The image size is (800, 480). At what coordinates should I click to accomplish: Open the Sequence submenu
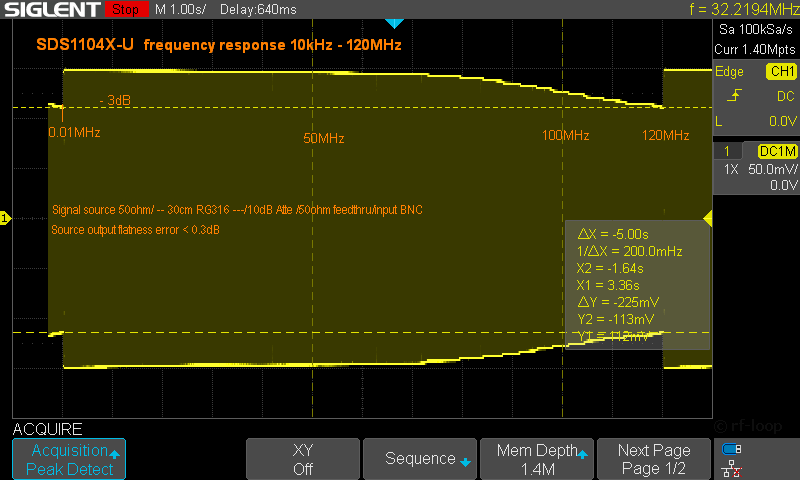point(419,459)
